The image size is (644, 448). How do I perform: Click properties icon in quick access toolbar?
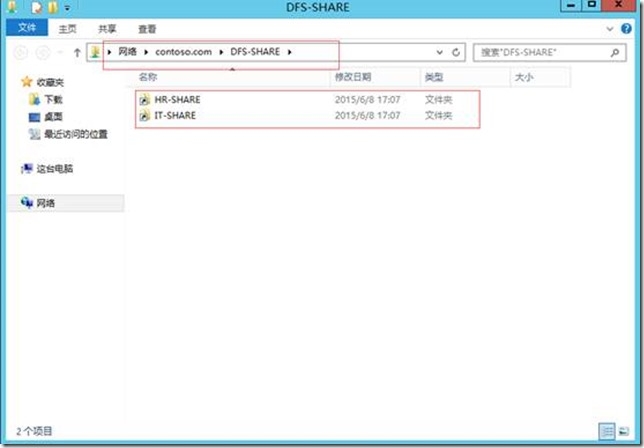click(37, 7)
